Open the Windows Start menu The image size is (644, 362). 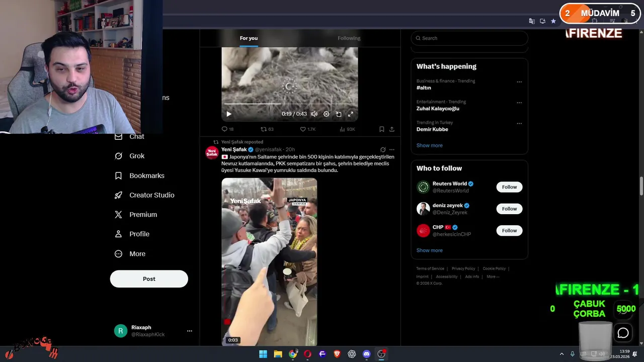(263, 354)
